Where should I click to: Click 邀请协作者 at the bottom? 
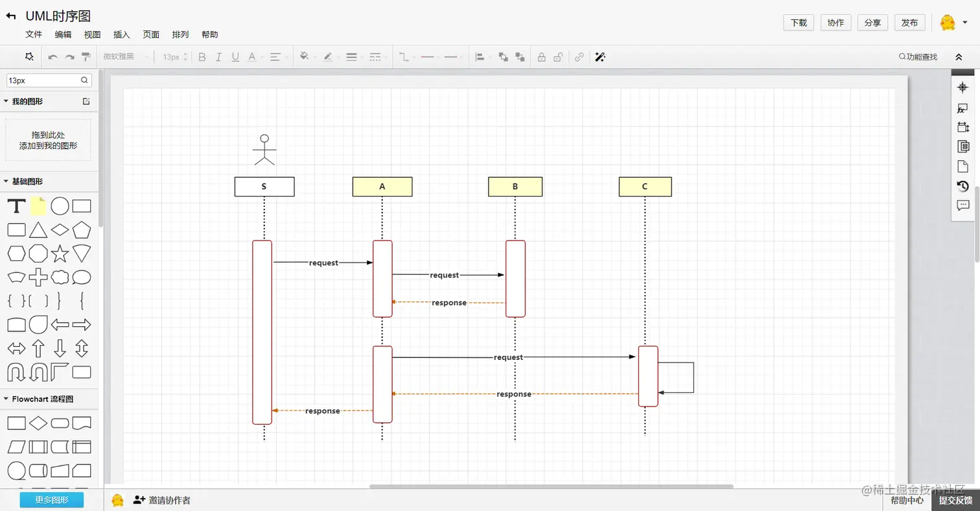click(162, 500)
